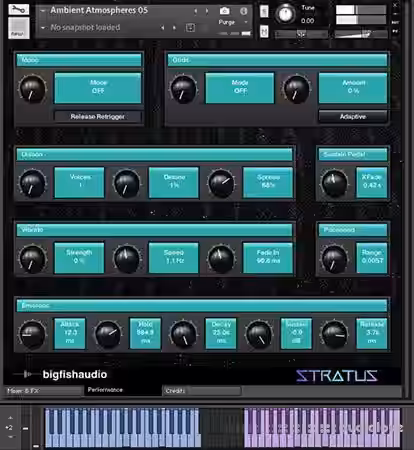Click the Unison Detune knob
The width and height of the screenshot is (414, 450).
click(x=127, y=183)
